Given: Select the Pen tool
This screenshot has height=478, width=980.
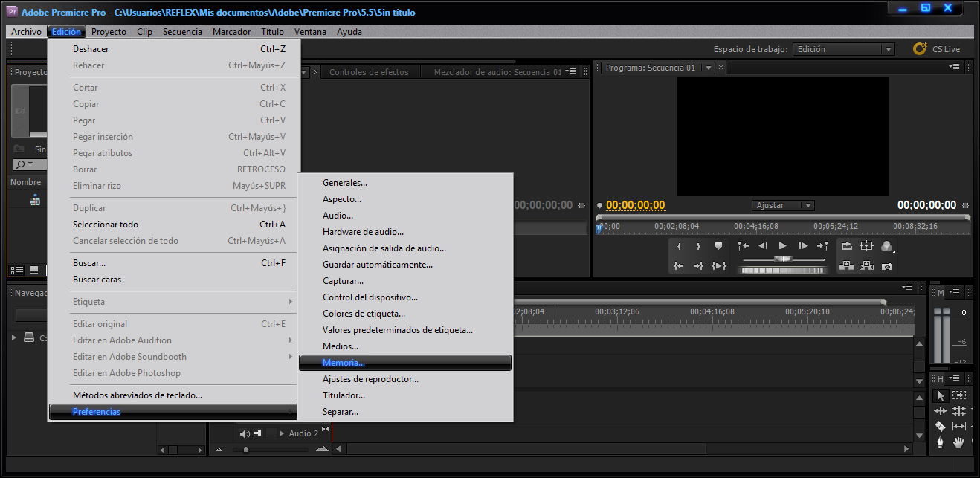Looking at the screenshot, I should (941, 442).
